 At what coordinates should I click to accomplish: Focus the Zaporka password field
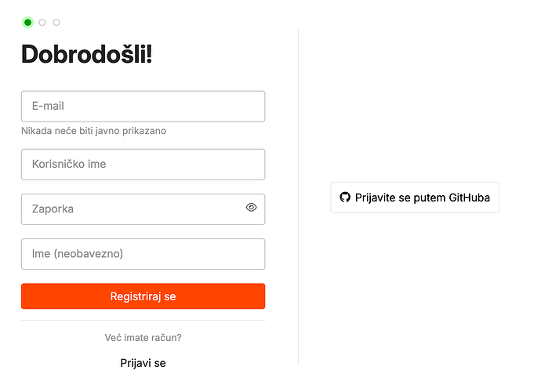coord(133,209)
